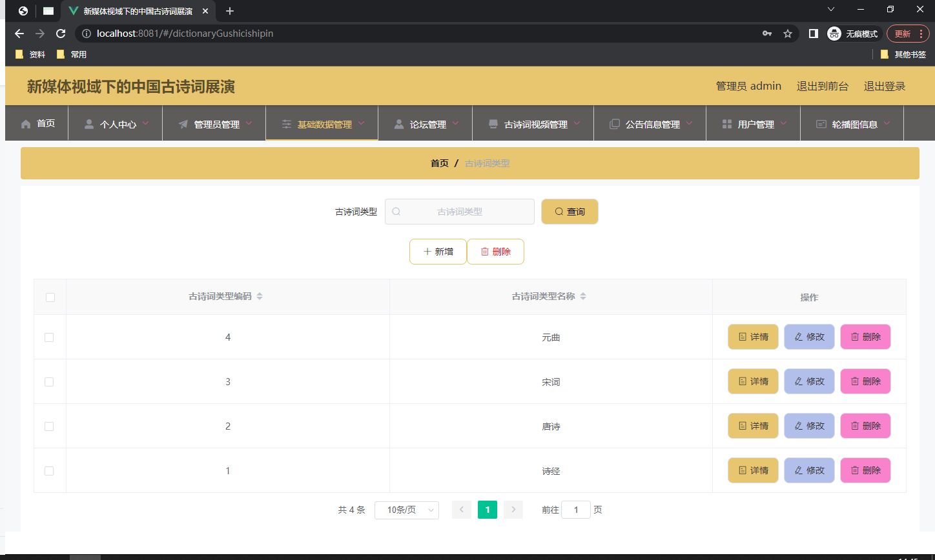Check the checkbox for row 元曲

[x=49, y=337]
